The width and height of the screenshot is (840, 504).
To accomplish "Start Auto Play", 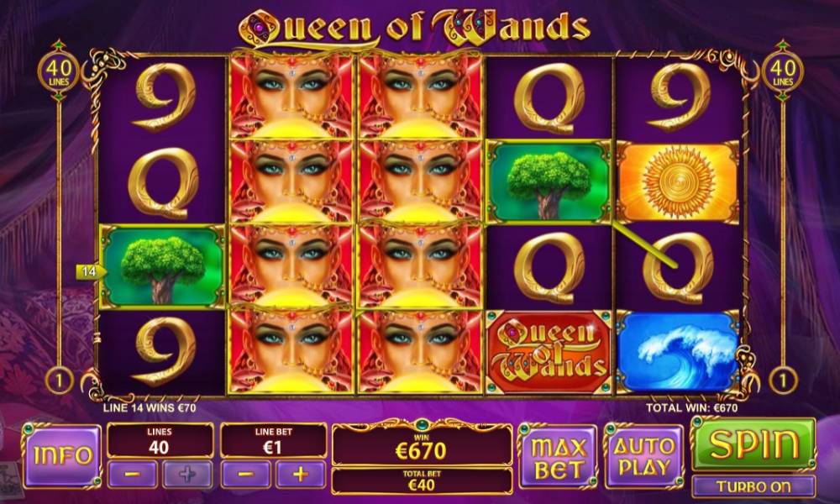I will 644,457.
